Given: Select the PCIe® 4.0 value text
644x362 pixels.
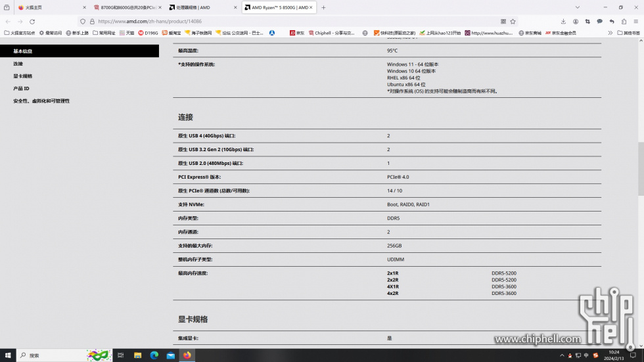Looking at the screenshot, I should pos(398,177).
